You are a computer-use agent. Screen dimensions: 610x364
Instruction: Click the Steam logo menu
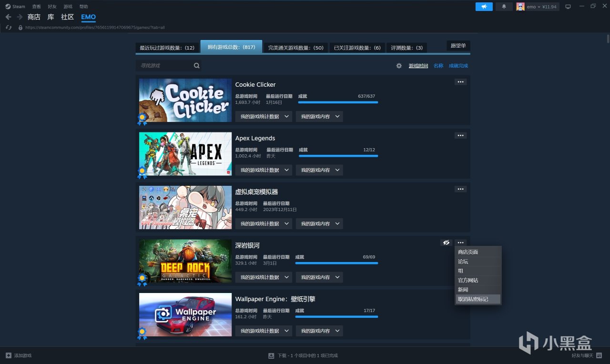point(15,7)
